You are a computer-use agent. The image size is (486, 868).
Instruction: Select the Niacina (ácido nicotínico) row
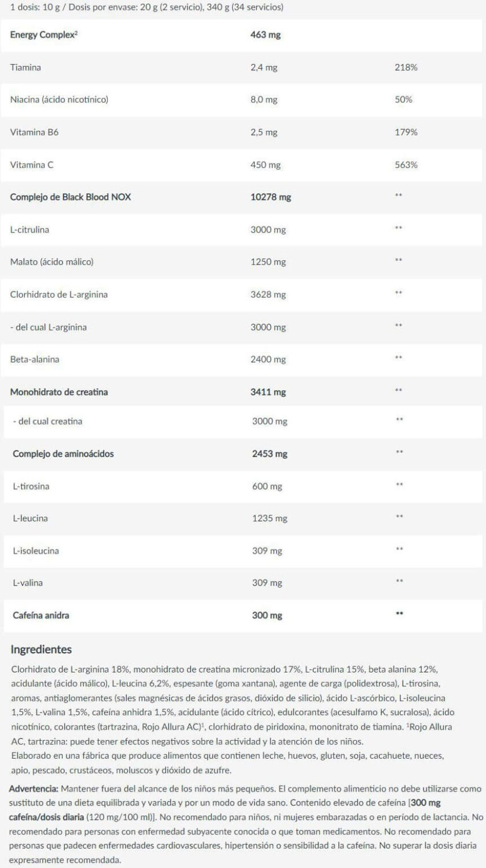pos(243,100)
